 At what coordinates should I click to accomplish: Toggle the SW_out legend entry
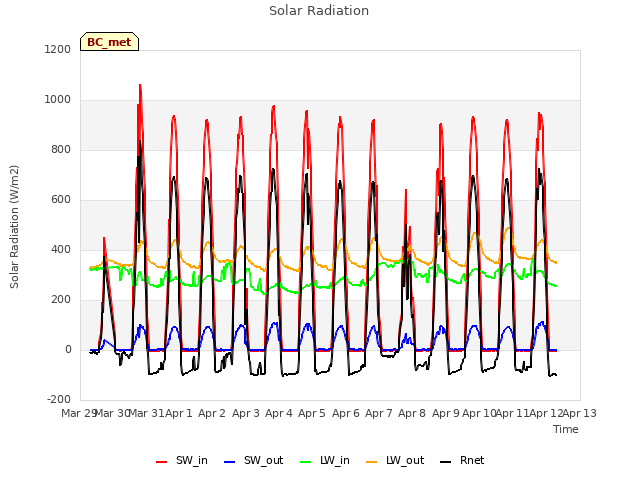coord(253,461)
